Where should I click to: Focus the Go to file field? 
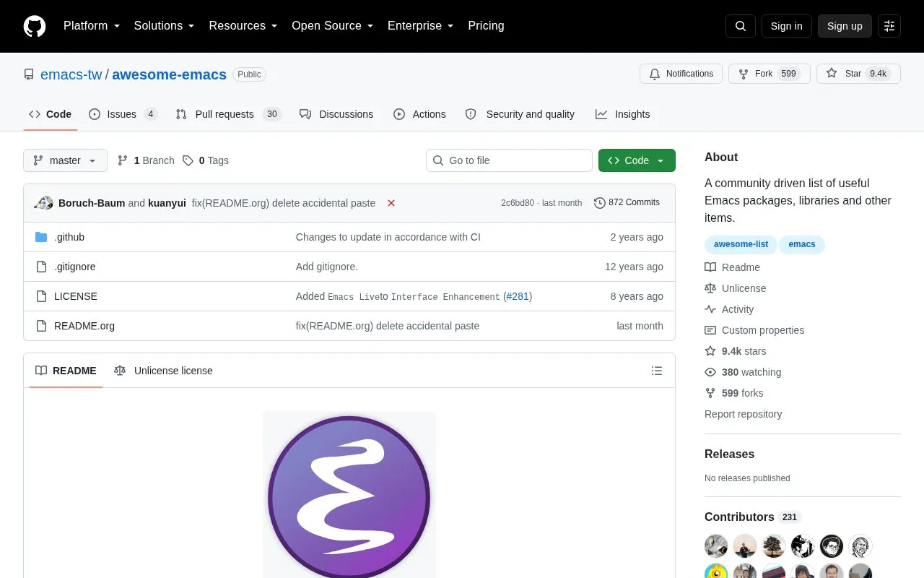coord(509,160)
